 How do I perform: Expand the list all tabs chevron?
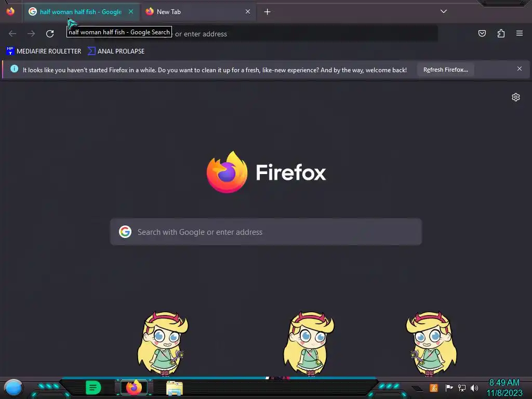[x=444, y=11]
